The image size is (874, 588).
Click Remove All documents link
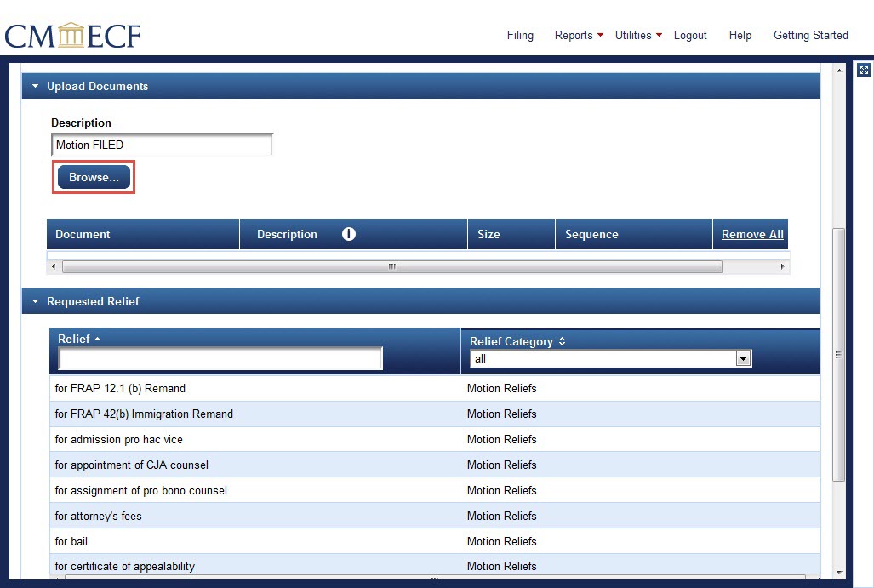click(x=752, y=234)
